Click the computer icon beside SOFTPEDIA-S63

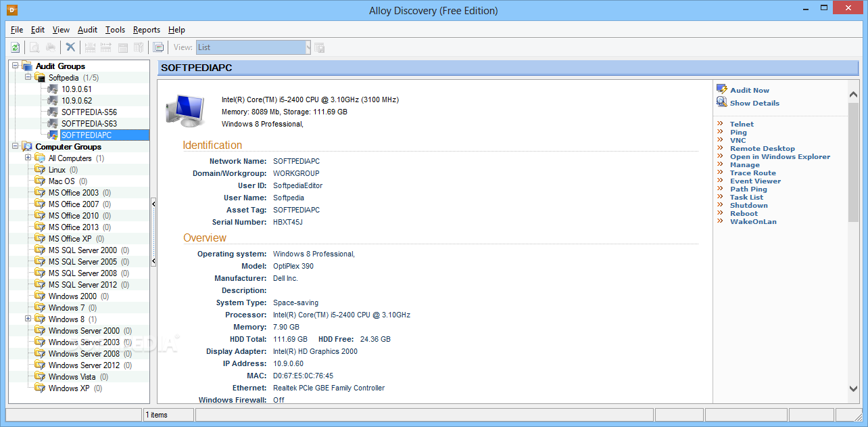53,124
